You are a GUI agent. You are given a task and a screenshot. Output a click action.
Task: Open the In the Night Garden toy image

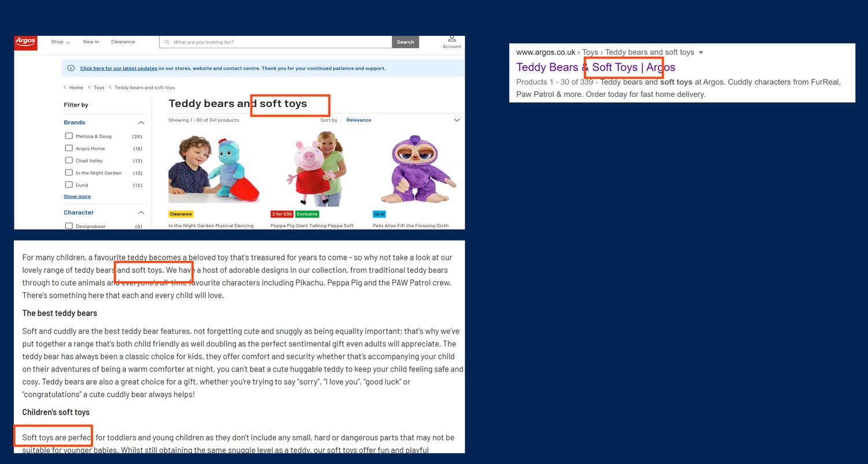click(x=214, y=167)
